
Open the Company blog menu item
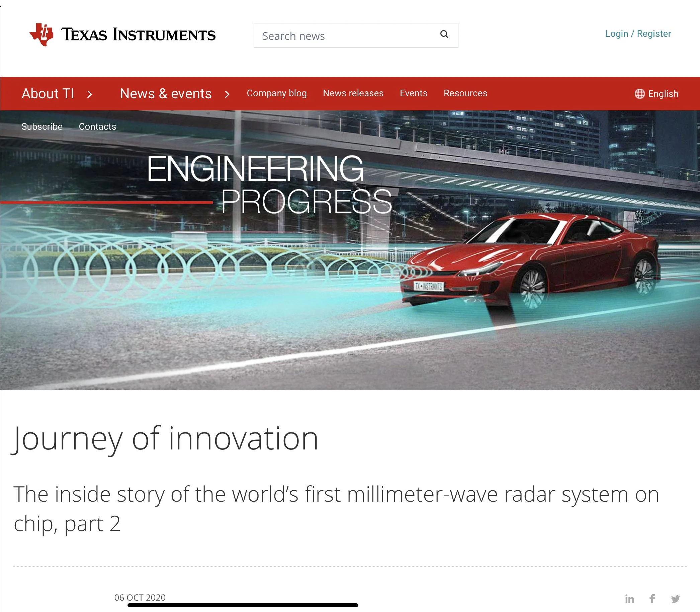click(276, 93)
